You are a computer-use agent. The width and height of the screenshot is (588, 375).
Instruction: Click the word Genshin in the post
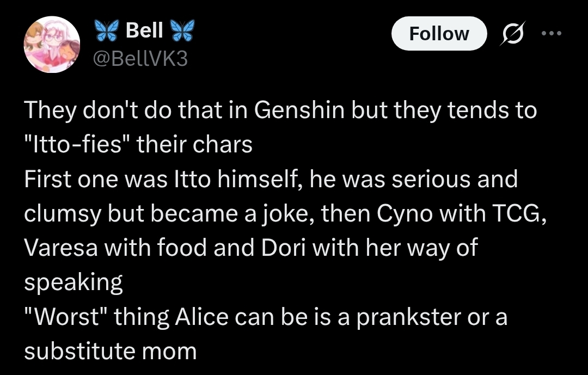299,110
